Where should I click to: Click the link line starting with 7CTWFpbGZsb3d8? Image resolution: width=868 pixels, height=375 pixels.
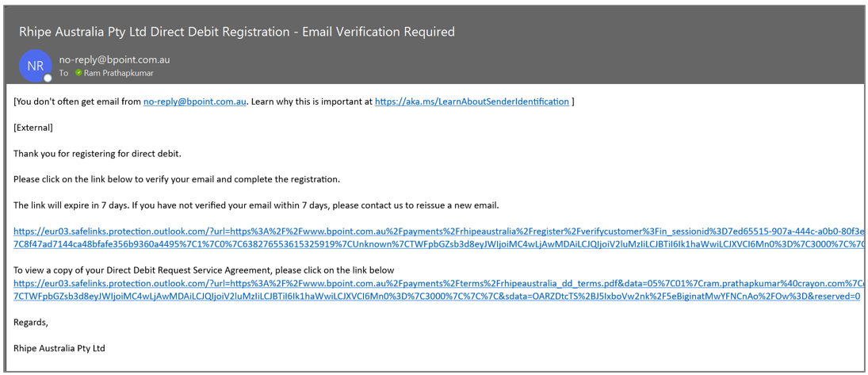[x=436, y=296]
